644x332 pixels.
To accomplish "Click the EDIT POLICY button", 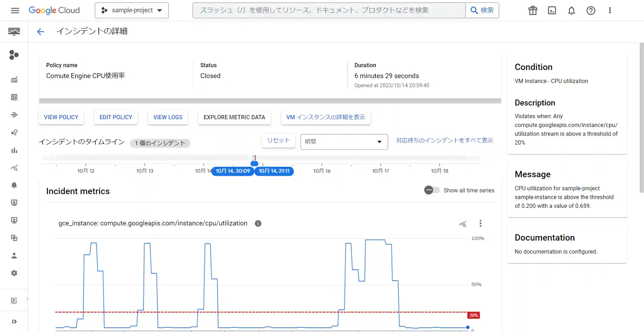I will click(116, 117).
